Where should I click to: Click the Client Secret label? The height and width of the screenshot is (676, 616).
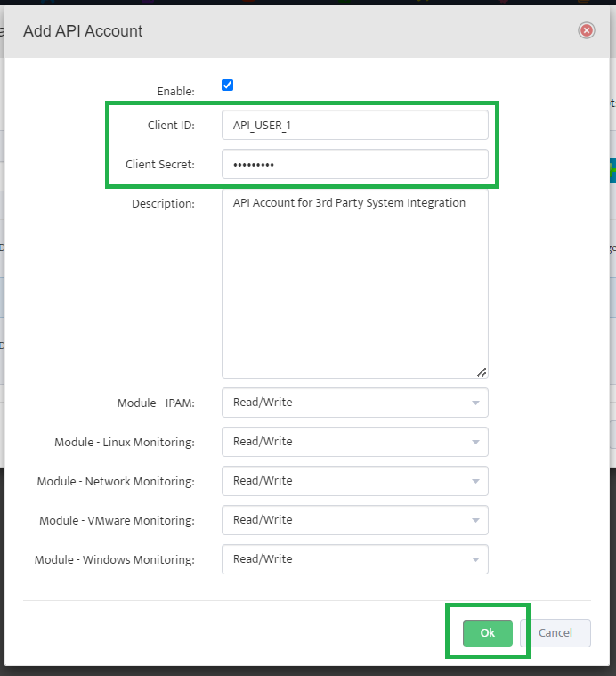pyautogui.click(x=160, y=164)
